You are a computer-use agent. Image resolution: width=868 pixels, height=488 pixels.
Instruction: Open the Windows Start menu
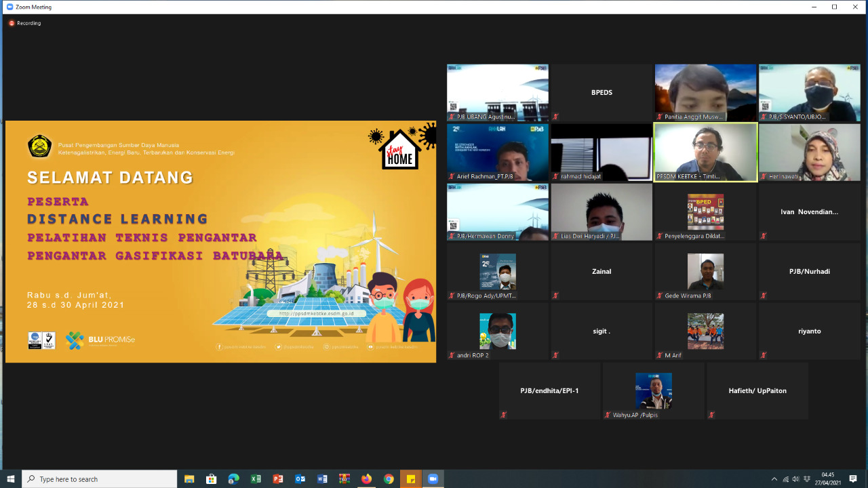tap(11, 479)
